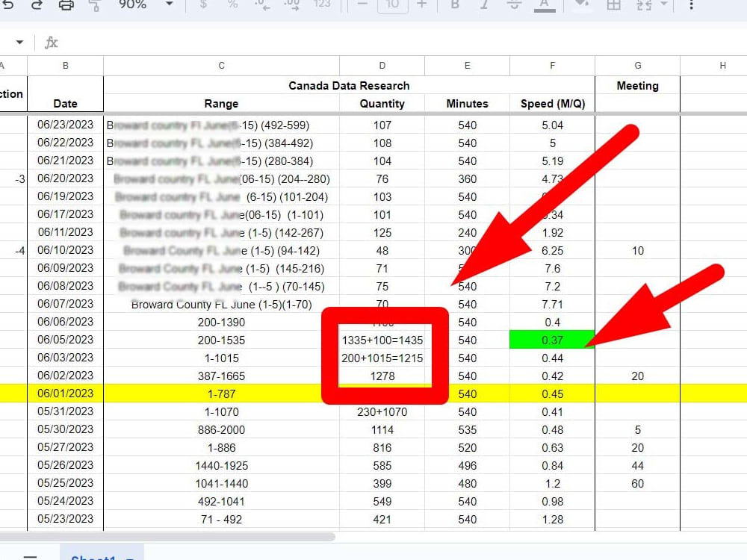The image size is (747, 560).
Task: Toggle Strikethrough formatting
Action: pos(514,4)
